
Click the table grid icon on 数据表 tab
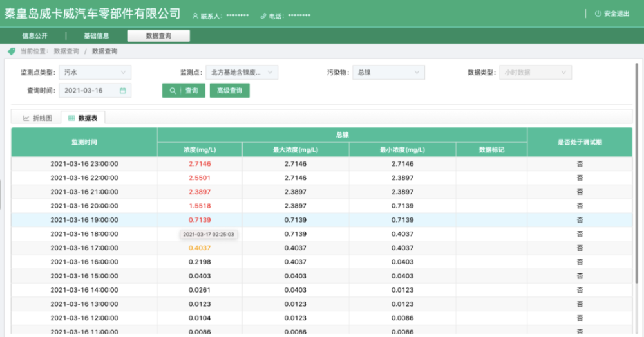(x=71, y=118)
